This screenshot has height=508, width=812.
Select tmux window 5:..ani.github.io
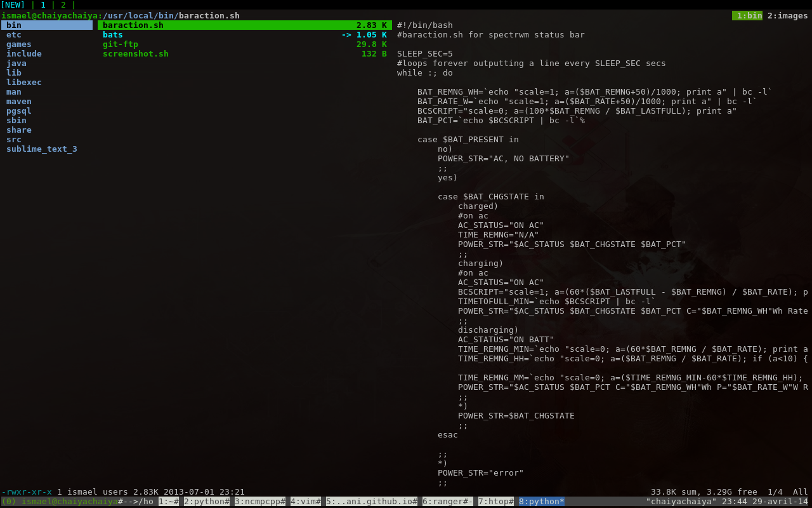[x=372, y=502]
